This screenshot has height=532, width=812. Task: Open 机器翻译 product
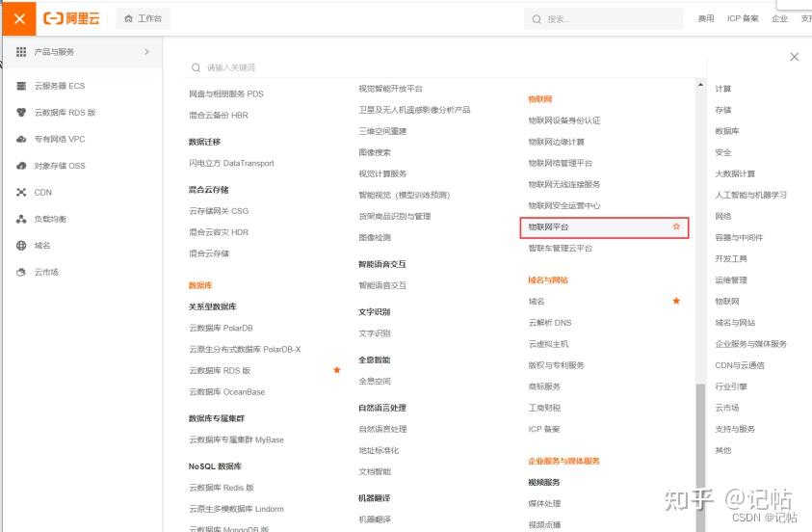(375, 519)
